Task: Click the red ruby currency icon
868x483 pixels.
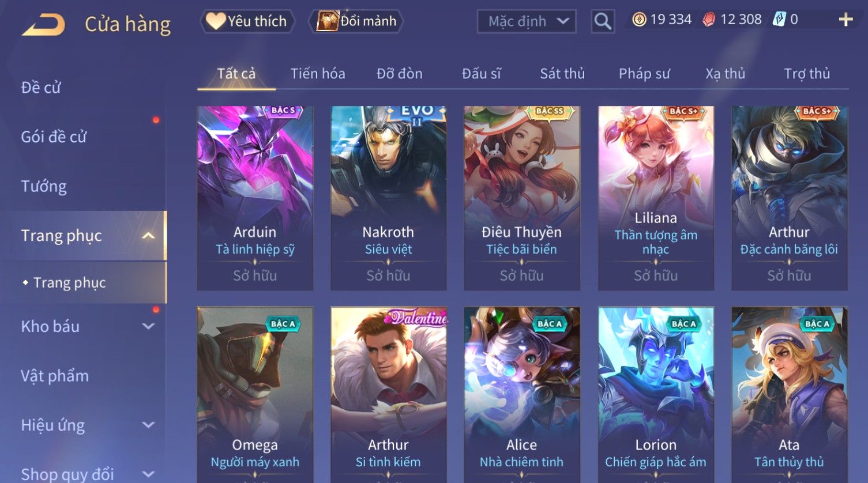Action: 709,20
